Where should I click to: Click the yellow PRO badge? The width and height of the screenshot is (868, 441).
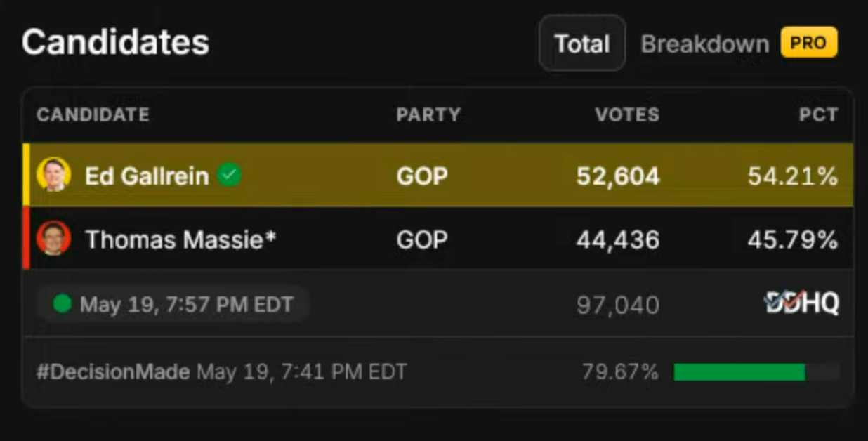(809, 43)
